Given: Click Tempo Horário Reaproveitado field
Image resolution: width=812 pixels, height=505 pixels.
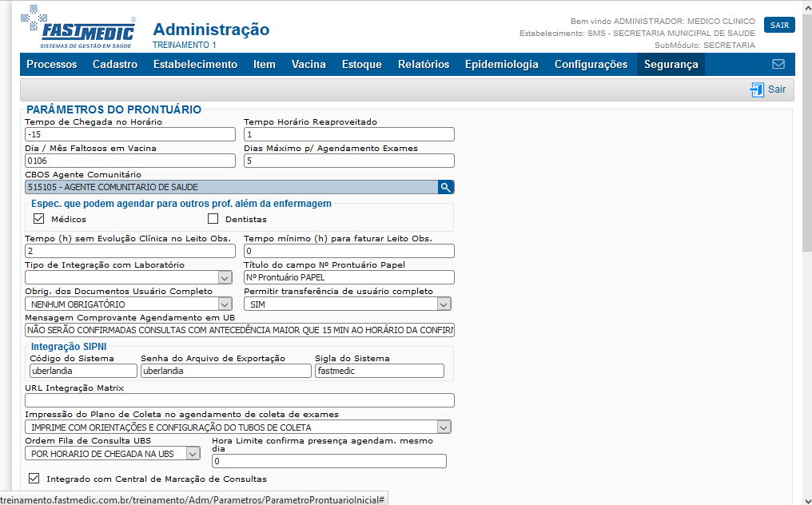Looking at the screenshot, I should [x=349, y=134].
